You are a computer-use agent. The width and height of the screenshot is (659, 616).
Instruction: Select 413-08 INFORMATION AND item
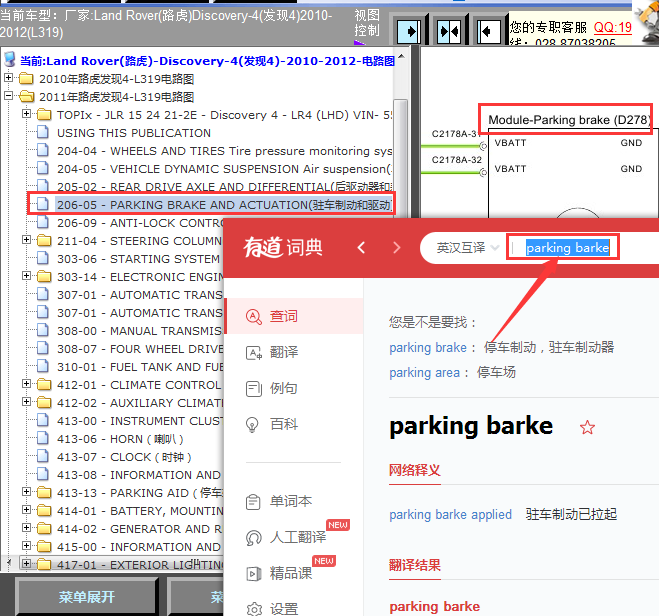coord(140,475)
